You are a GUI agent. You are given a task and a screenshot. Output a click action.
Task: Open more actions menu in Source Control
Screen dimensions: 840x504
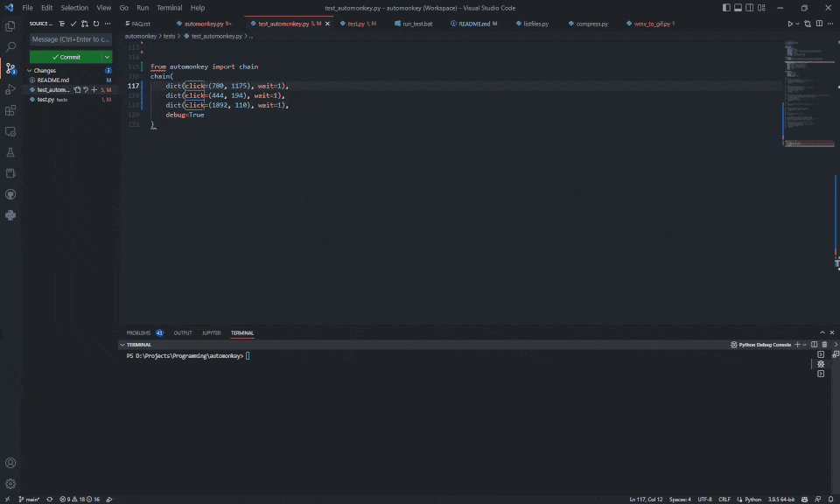point(108,24)
